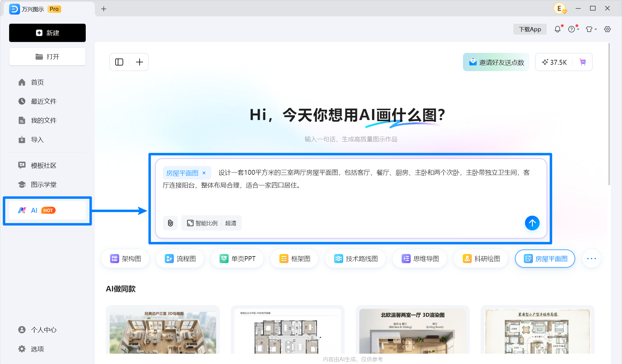Click the paperclip attachment icon
The width and height of the screenshot is (622, 364).
pos(170,223)
